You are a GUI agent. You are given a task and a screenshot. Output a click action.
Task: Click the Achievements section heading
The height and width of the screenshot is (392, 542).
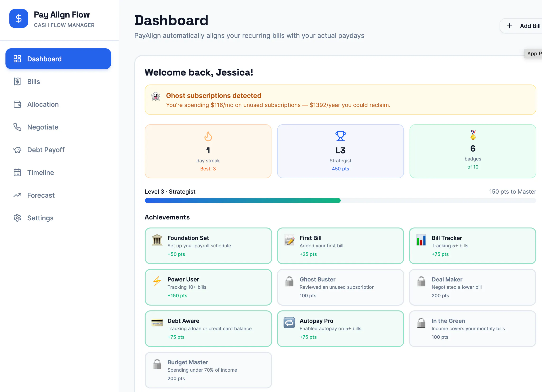click(x=167, y=217)
